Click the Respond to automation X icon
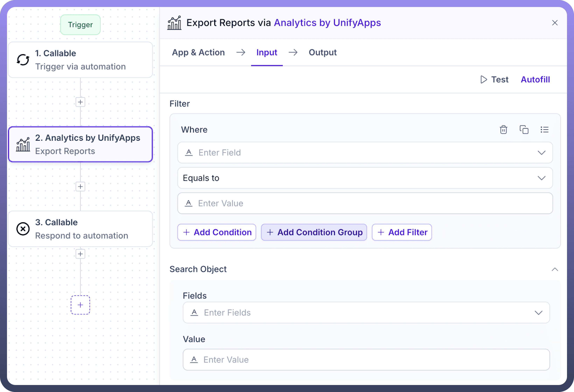The height and width of the screenshot is (392, 574). click(23, 229)
